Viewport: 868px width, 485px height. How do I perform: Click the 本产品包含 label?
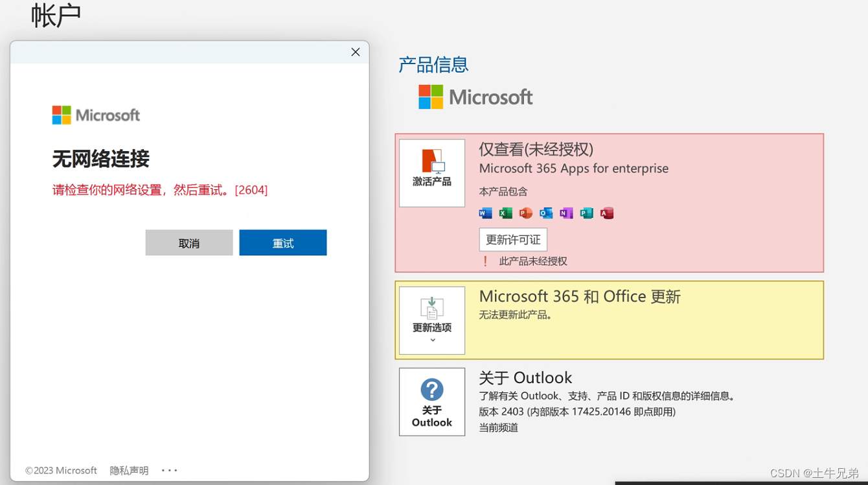tap(503, 192)
